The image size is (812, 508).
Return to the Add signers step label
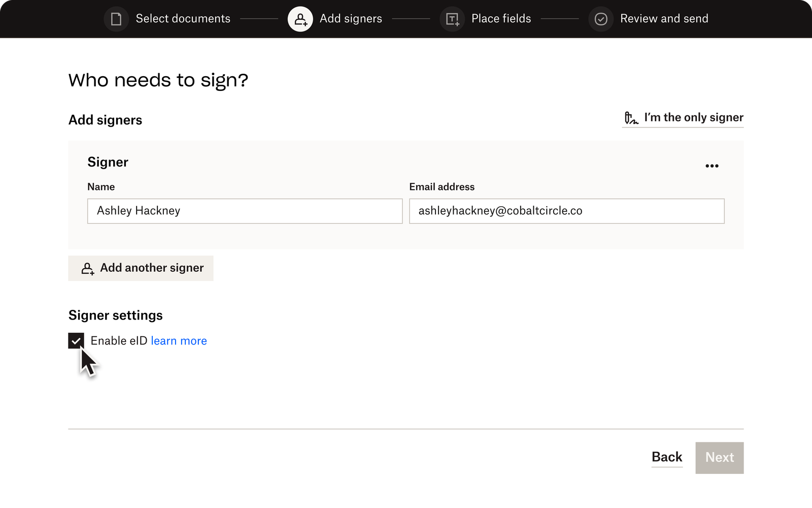point(350,19)
